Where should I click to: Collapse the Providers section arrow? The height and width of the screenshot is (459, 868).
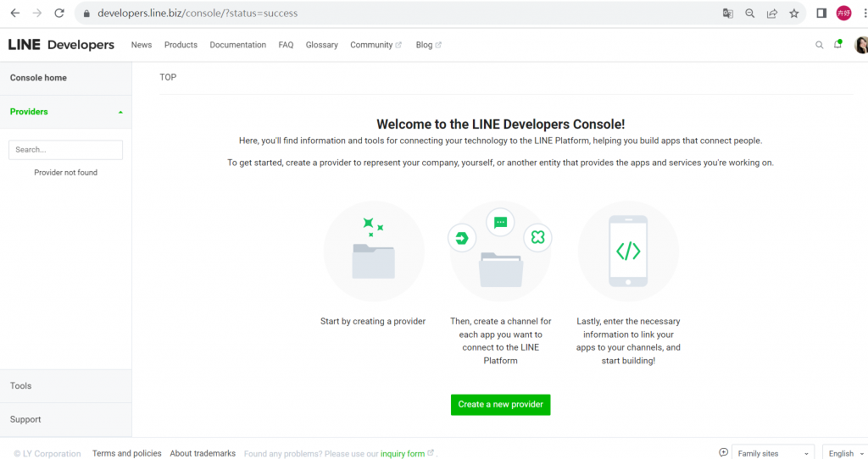click(x=120, y=113)
